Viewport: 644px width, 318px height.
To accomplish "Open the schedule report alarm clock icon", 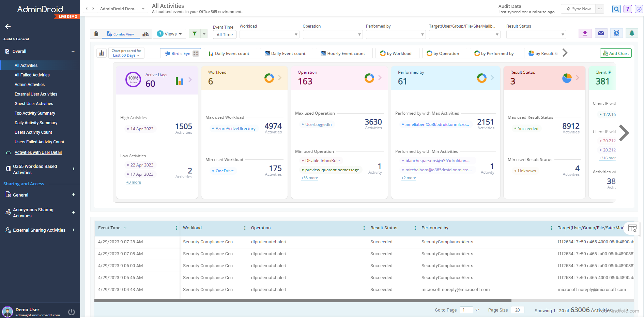I will pyautogui.click(x=616, y=33).
